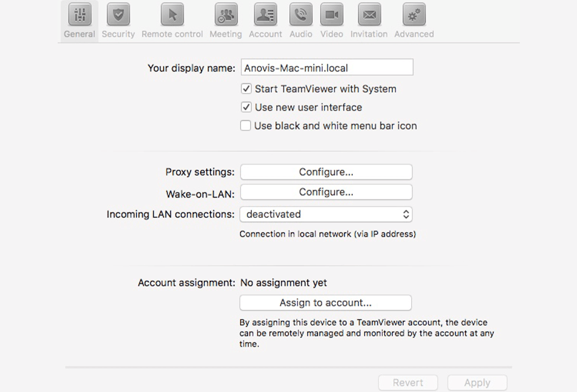Click 'Connection in local network (via IP address)' text
Screen dimensions: 577x392
[328, 234]
